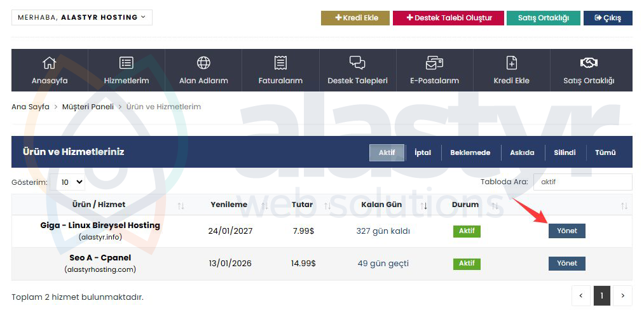The height and width of the screenshot is (310, 644).
Task: Click the Anasayfa home icon
Action: click(50, 63)
